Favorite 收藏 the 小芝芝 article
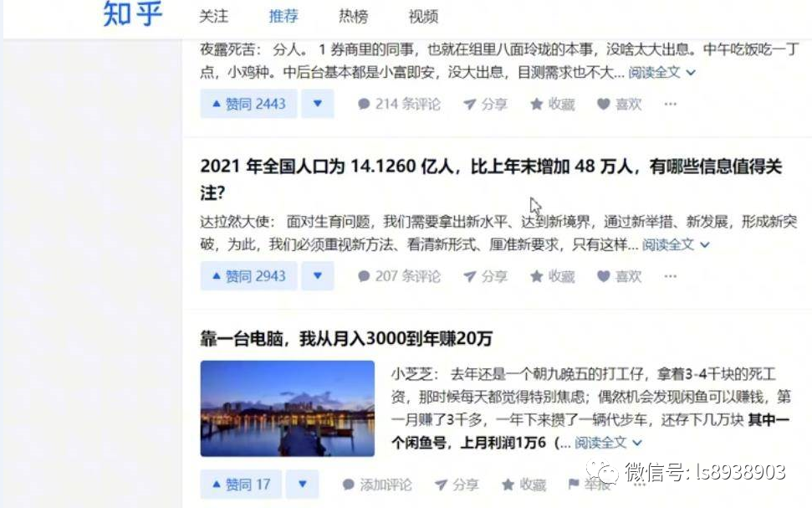Screen dimensions: 812x508 (x=523, y=485)
